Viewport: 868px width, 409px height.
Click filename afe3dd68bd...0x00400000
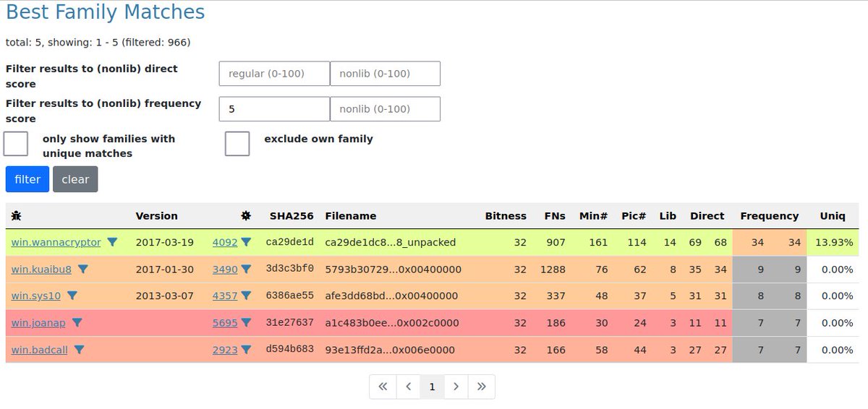(391, 296)
